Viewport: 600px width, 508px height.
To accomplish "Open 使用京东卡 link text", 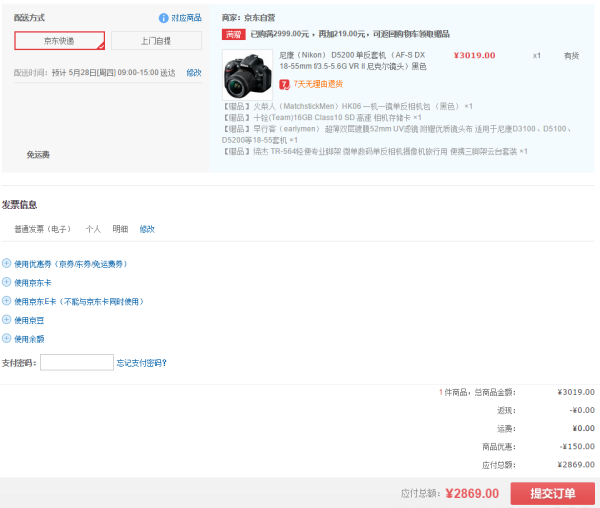I will pyautogui.click(x=33, y=283).
